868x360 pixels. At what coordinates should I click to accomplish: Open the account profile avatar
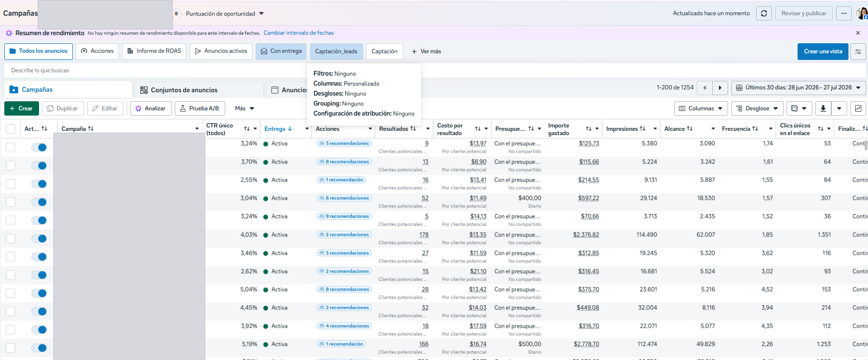[x=862, y=13]
